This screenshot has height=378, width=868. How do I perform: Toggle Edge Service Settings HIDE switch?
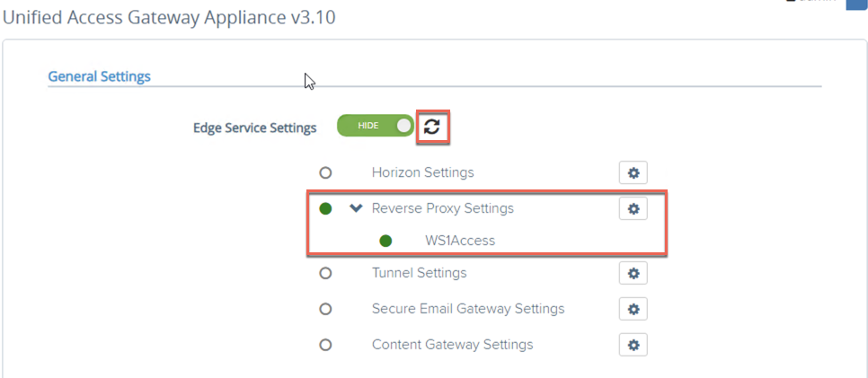(376, 126)
